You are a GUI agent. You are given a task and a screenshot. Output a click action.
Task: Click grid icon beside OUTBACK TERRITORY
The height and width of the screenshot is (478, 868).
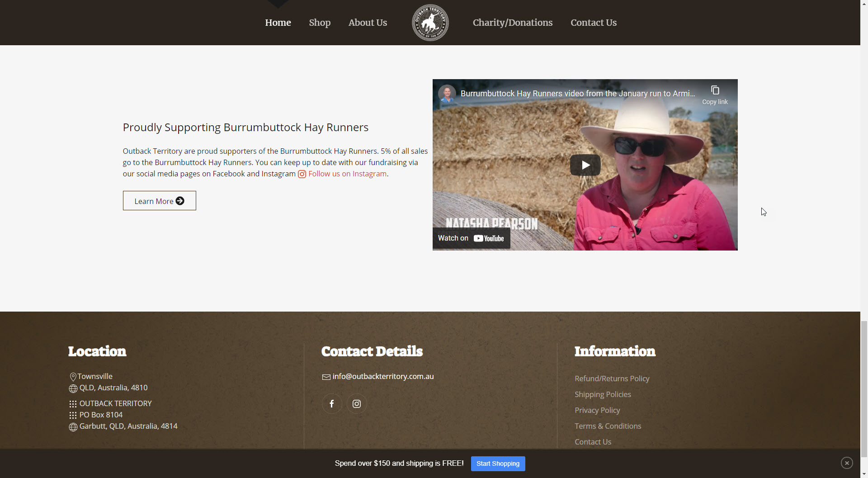tap(73, 404)
